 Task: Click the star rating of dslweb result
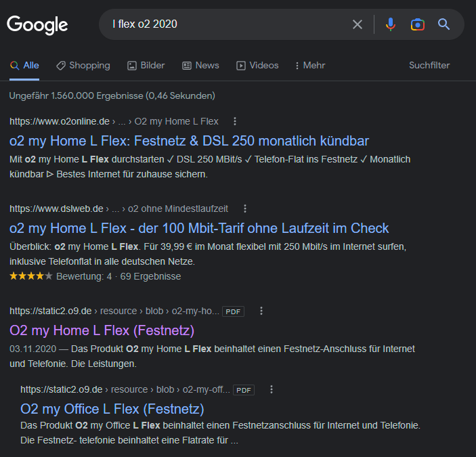tap(31, 276)
